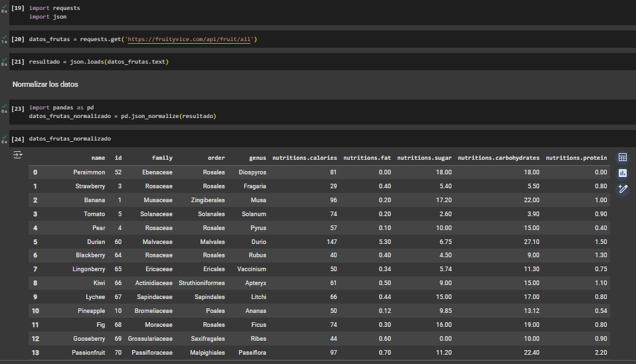Click into cell with pd.json_normalize code
Viewport: 636px width, 364px height.
click(x=323, y=112)
